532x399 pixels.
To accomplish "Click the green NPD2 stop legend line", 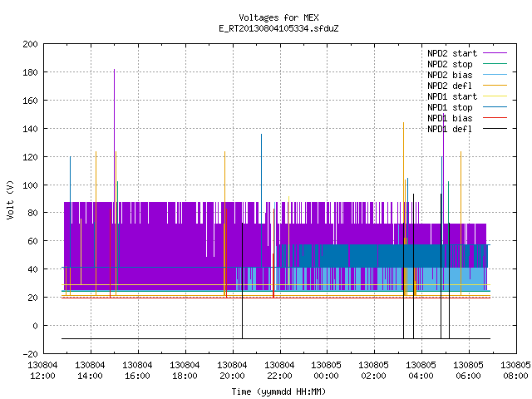I will 495,64.
